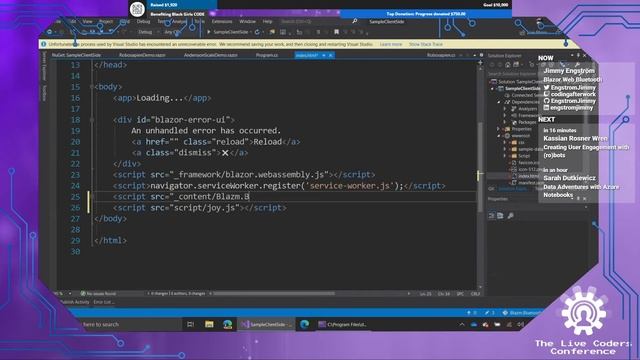
Task: Open the C:\Program Files taskbar window
Action: click(343, 324)
